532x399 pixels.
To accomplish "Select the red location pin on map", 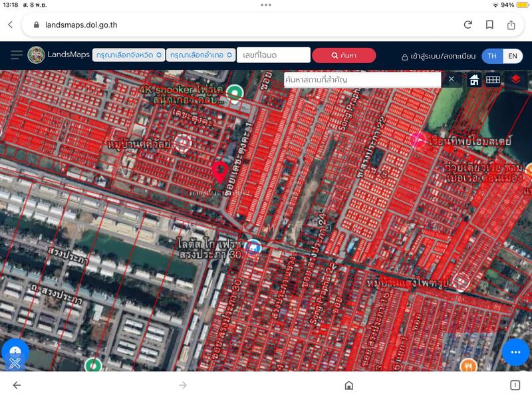I will [220, 172].
